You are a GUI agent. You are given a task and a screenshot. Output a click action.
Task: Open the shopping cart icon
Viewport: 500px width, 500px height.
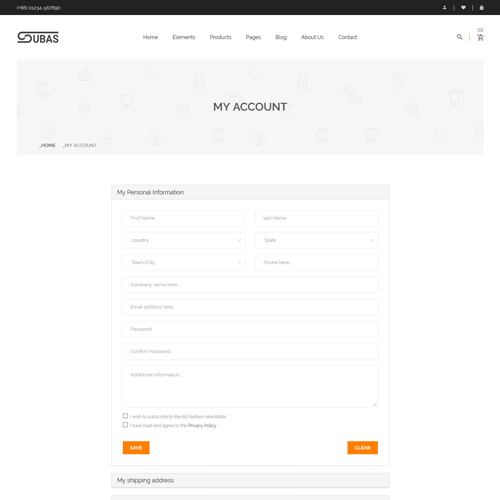(480, 37)
